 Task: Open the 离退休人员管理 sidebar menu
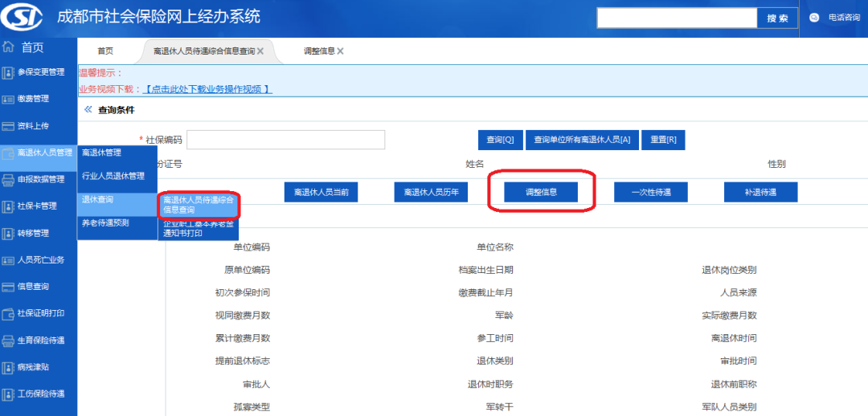[44, 153]
